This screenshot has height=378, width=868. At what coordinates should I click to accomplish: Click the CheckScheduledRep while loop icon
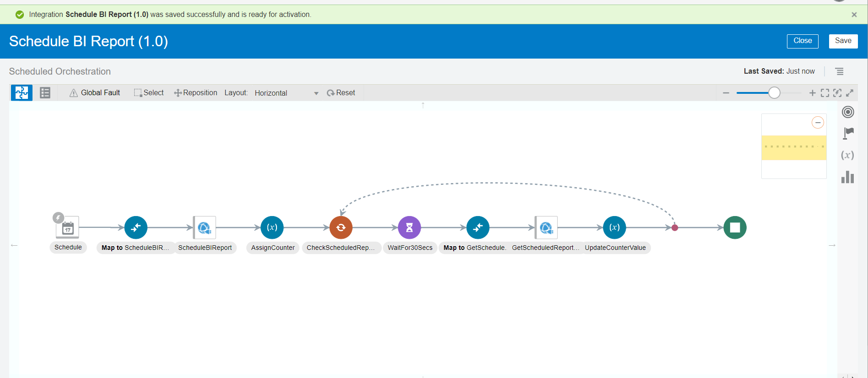341,227
